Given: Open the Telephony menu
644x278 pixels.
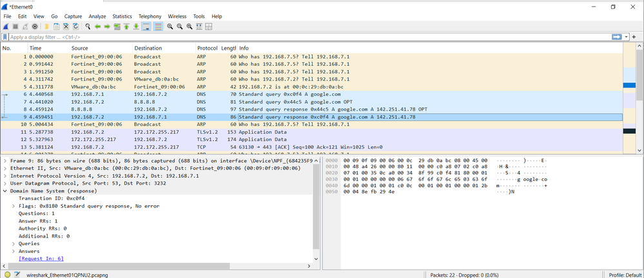Looking at the screenshot, I should (x=150, y=16).
